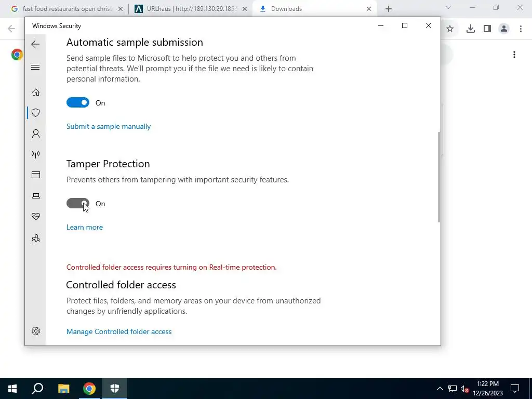Open Action Center notifications icon

click(515, 389)
